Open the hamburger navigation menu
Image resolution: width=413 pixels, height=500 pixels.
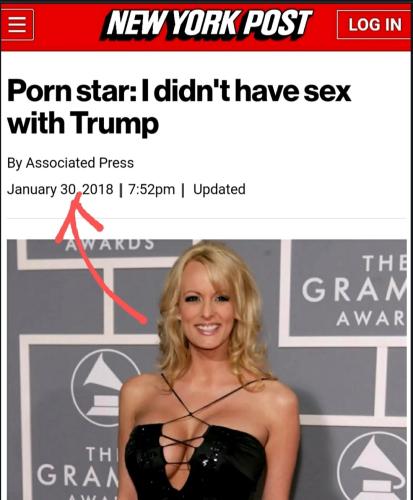coord(17,25)
